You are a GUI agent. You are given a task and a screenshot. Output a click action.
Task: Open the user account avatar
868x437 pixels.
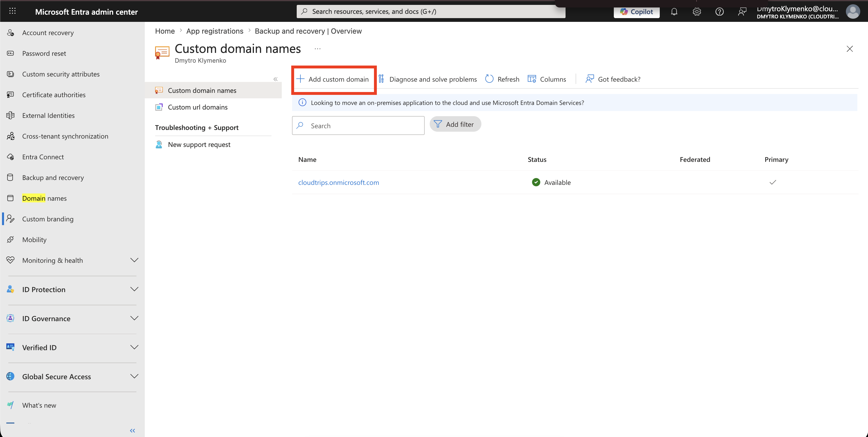tap(852, 12)
